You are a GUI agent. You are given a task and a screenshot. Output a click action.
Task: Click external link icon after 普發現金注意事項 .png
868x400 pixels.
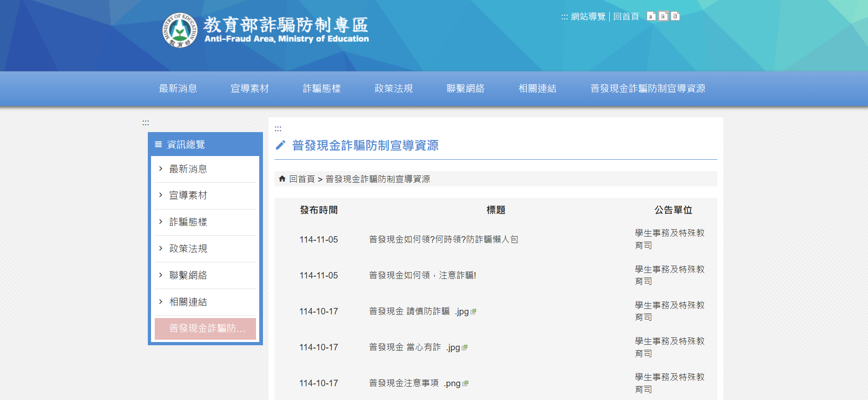click(x=466, y=383)
